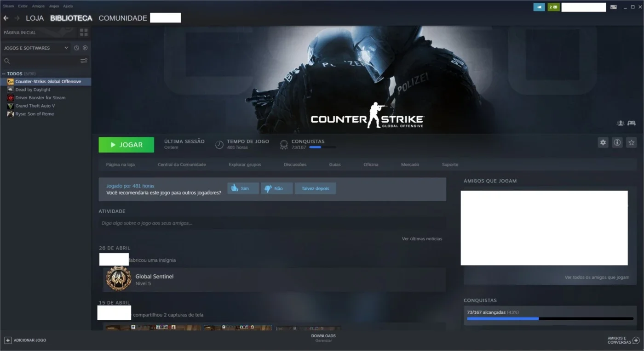This screenshot has height=351, width=644.
Task: Add game to favorites star
Action: point(632,142)
